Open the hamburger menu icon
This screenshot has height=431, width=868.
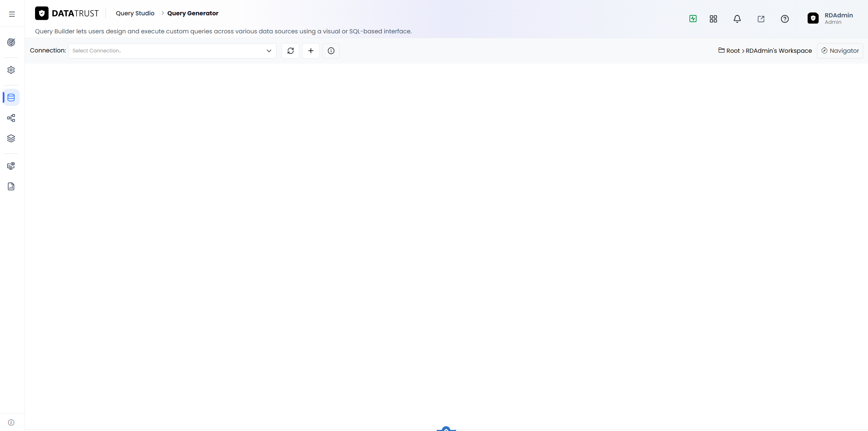pyautogui.click(x=12, y=14)
